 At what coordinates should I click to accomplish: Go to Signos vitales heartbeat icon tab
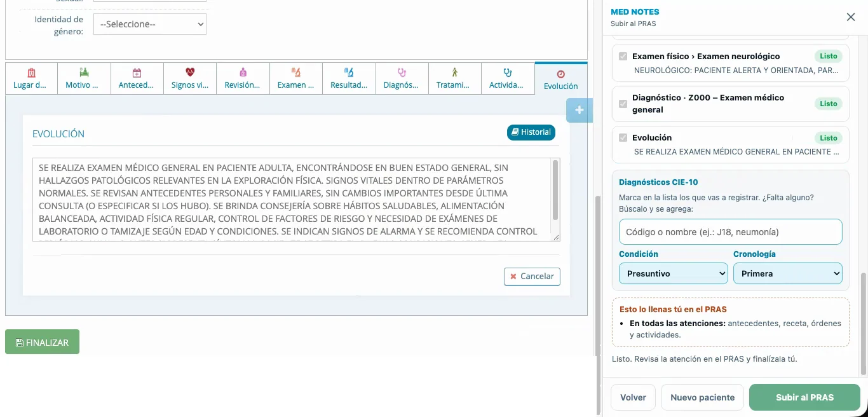pos(190,72)
